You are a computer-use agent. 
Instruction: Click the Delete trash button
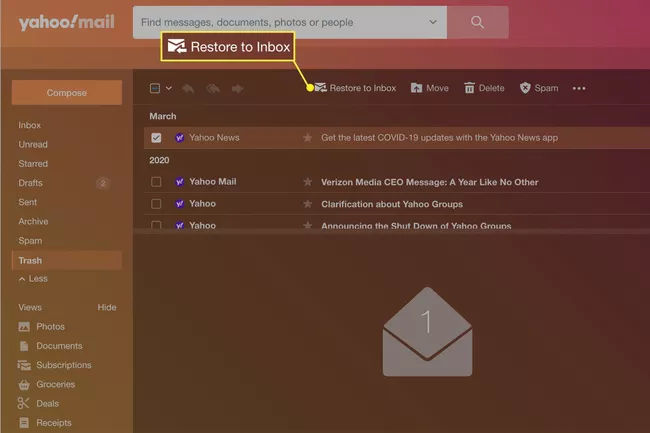pyautogui.click(x=484, y=88)
